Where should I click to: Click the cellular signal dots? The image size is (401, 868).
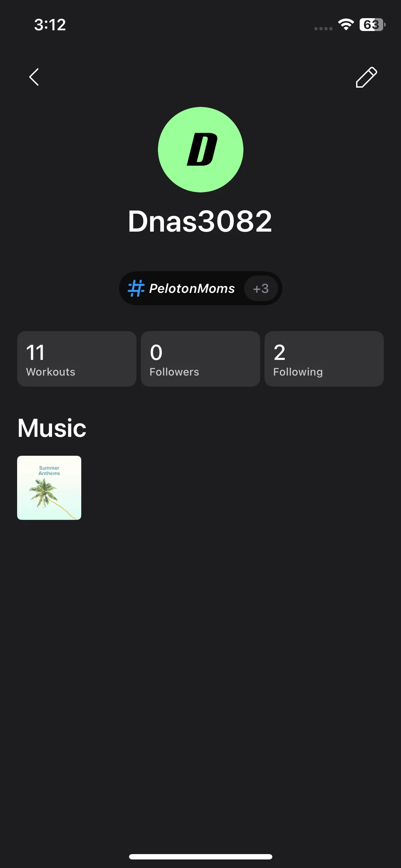pyautogui.click(x=323, y=29)
